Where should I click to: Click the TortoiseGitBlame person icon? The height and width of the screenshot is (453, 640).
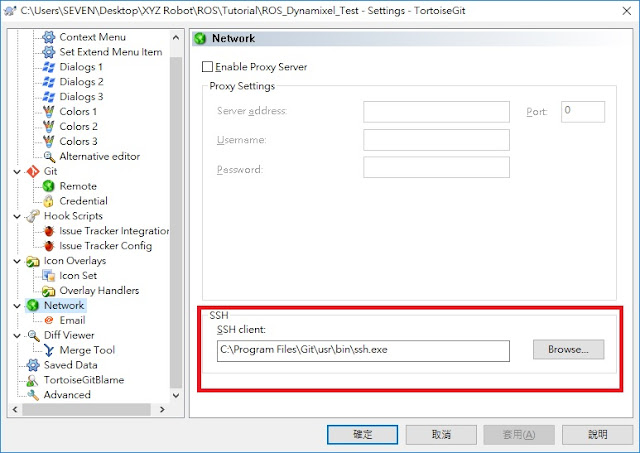[32, 380]
